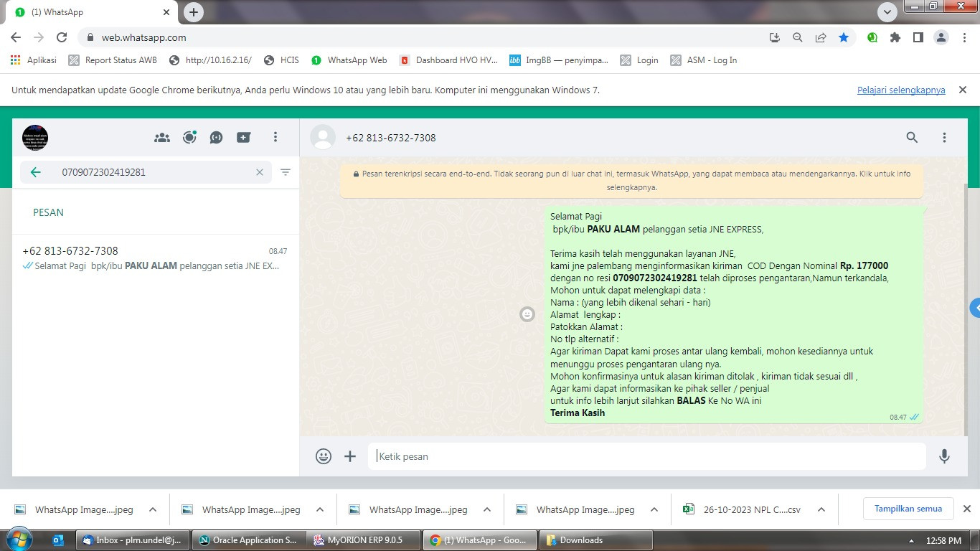Reload the WhatsApp Web page

(x=62, y=37)
